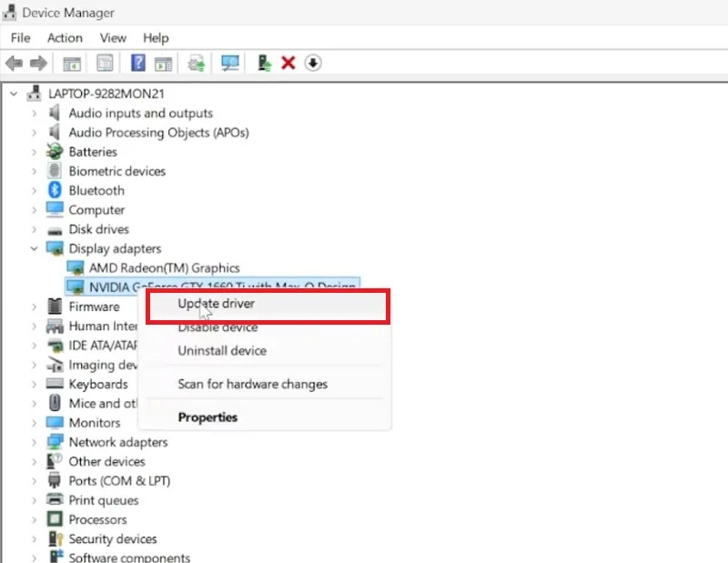The image size is (728, 563).
Task: Select Audio Processing Objects (APOs) row
Action: pyautogui.click(x=158, y=133)
